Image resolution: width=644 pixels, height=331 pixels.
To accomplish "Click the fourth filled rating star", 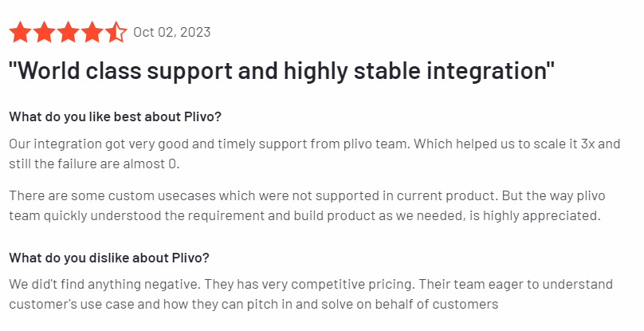I will tap(92, 33).
